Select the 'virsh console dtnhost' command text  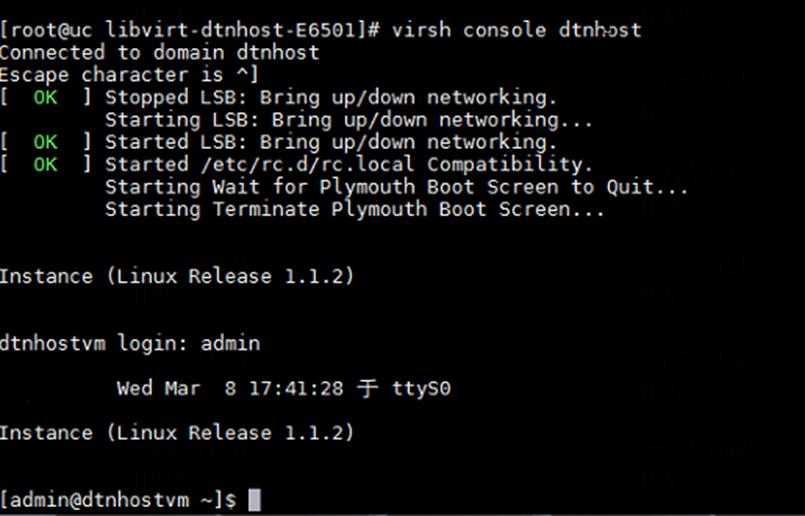point(516,30)
